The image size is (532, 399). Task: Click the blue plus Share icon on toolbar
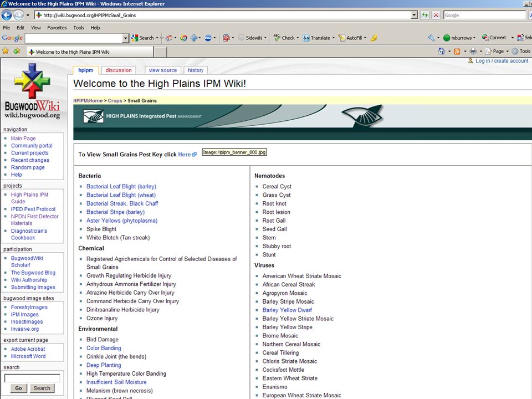pos(194,38)
